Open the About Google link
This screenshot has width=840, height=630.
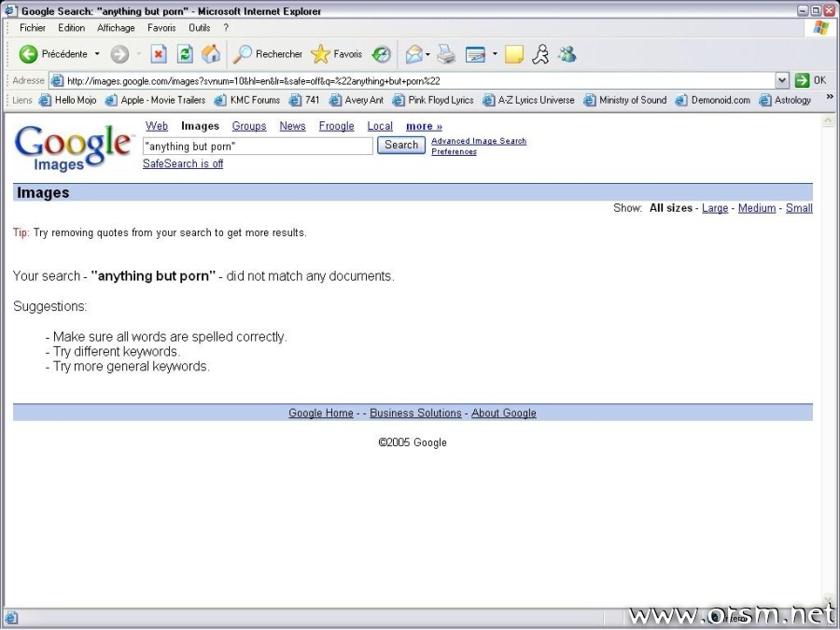(x=504, y=413)
